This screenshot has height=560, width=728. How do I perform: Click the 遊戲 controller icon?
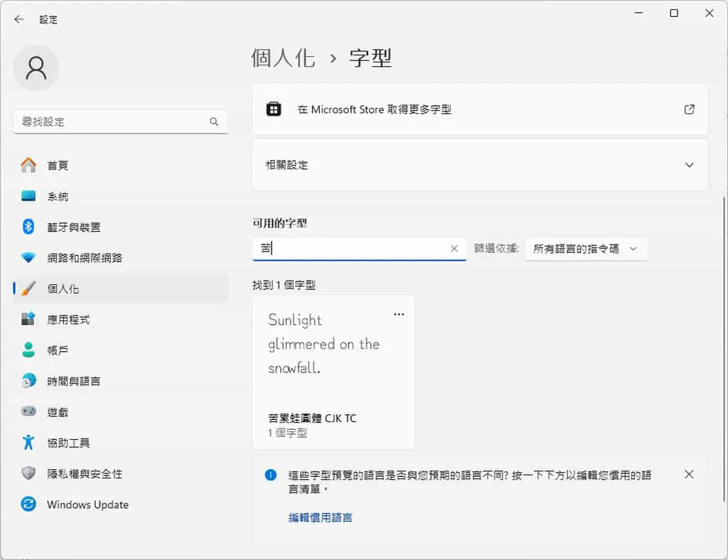tap(28, 411)
